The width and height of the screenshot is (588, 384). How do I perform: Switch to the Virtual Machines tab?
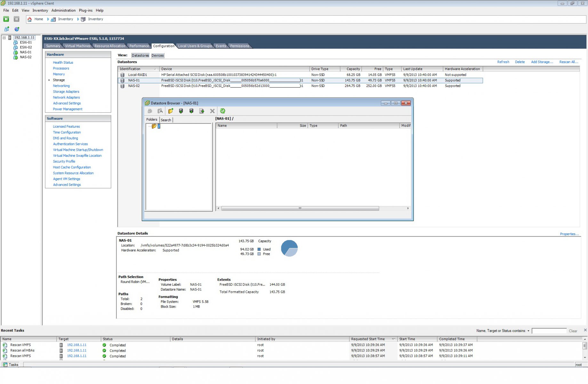point(78,46)
